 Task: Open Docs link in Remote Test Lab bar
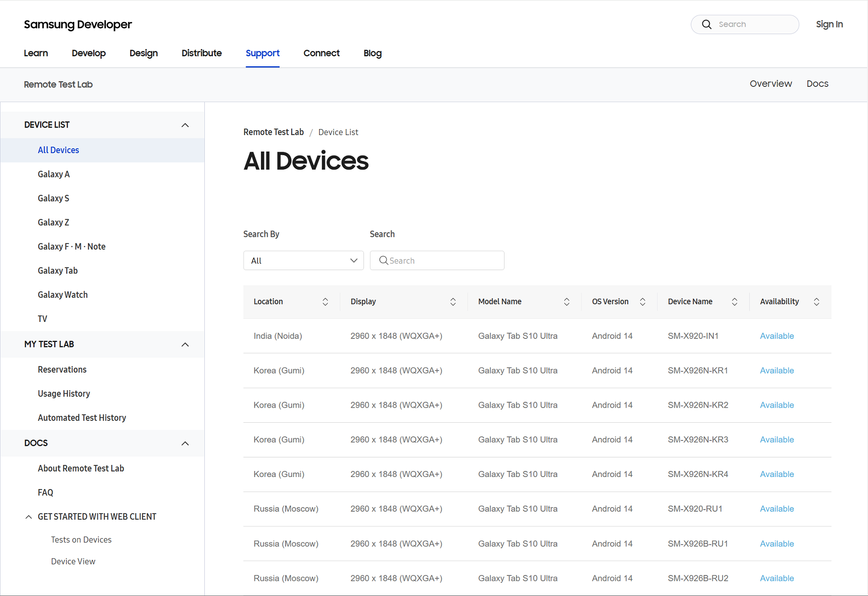coord(817,84)
